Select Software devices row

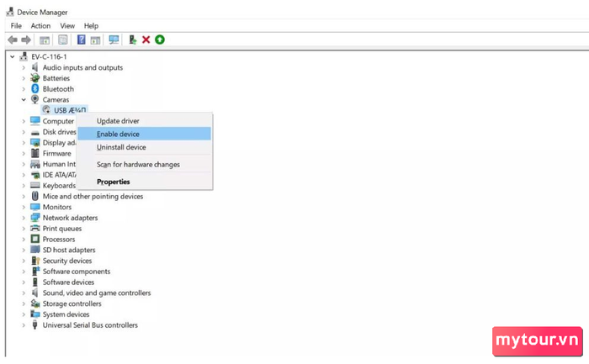(68, 282)
